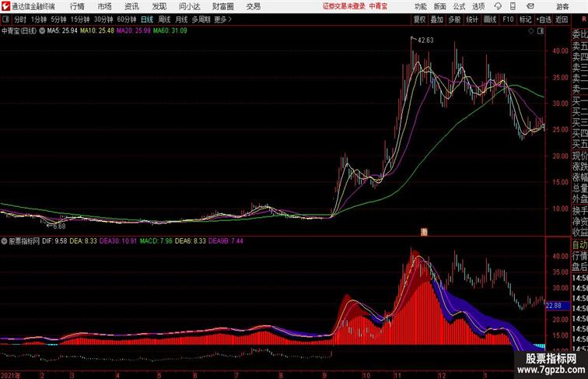The width and height of the screenshot is (588, 379).
Task: Open the 功能 menu
Action: (420, 6)
